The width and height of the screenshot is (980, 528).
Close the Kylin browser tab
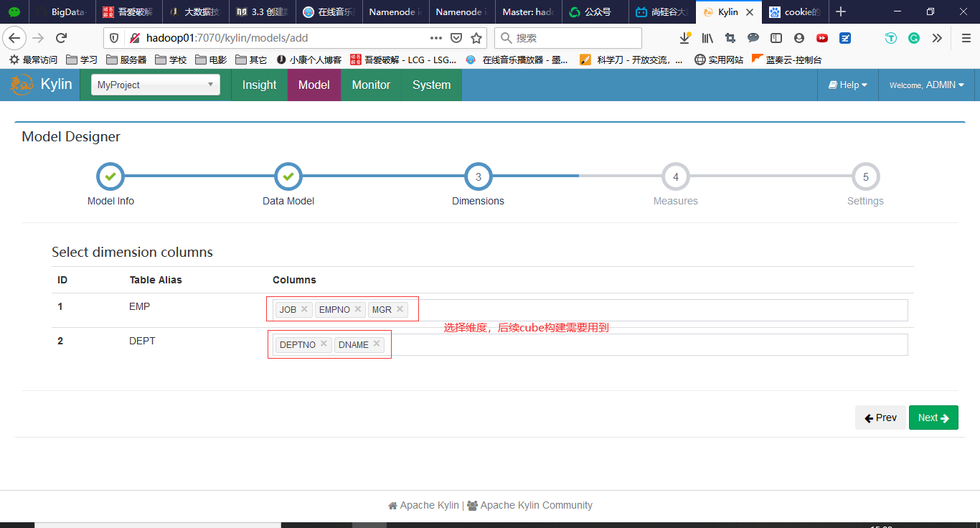tap(750, 12)
